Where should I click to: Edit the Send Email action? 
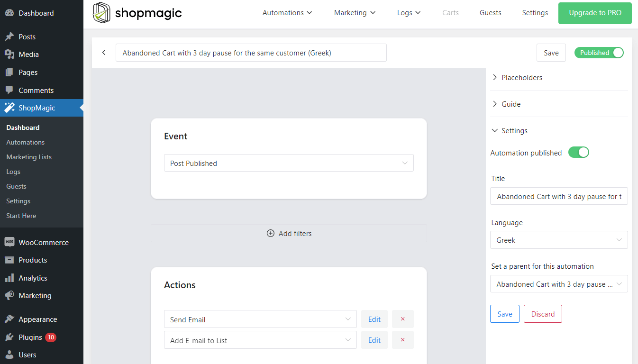pos(374,319)
